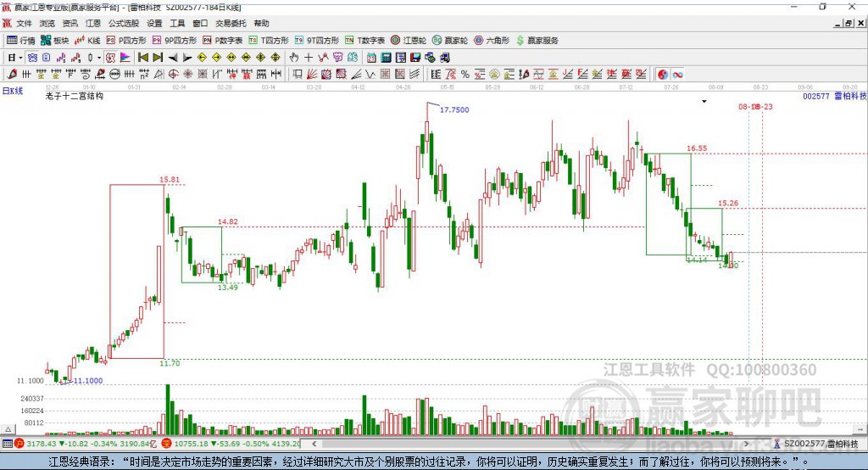
Task: Open the 江恩 menu
Action: click(93, 23)
